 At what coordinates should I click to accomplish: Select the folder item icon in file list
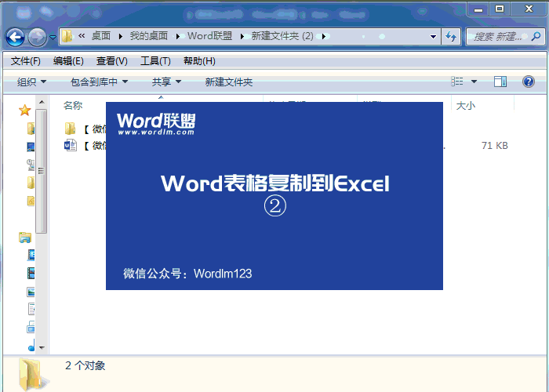pos(70,129)
